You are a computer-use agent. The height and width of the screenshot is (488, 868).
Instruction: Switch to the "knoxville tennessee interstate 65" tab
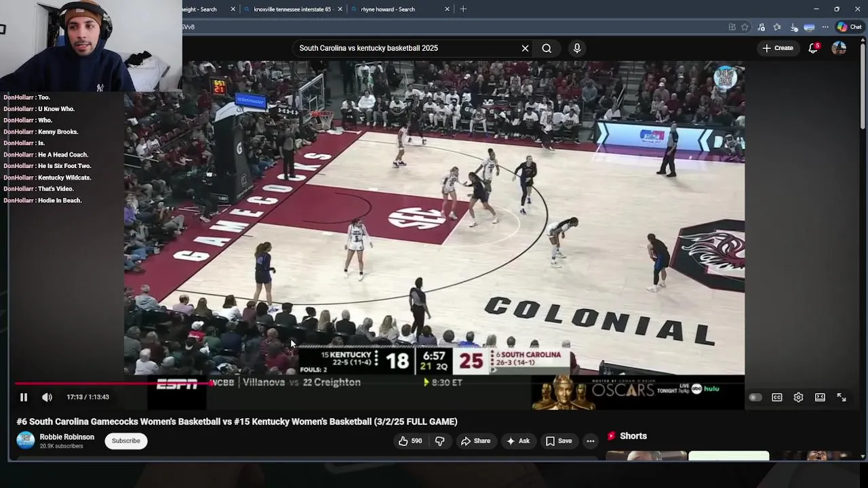pyautogui.click(x=292, y=9)
